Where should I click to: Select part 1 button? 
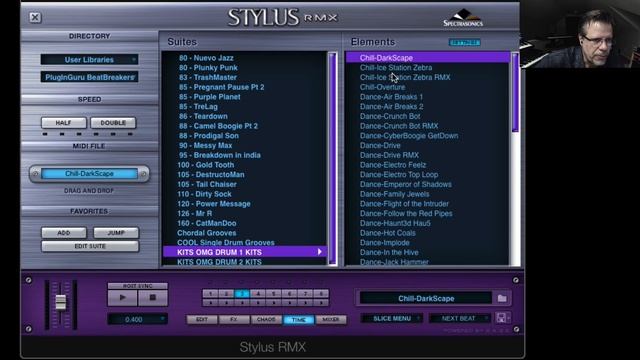[210, 293]
